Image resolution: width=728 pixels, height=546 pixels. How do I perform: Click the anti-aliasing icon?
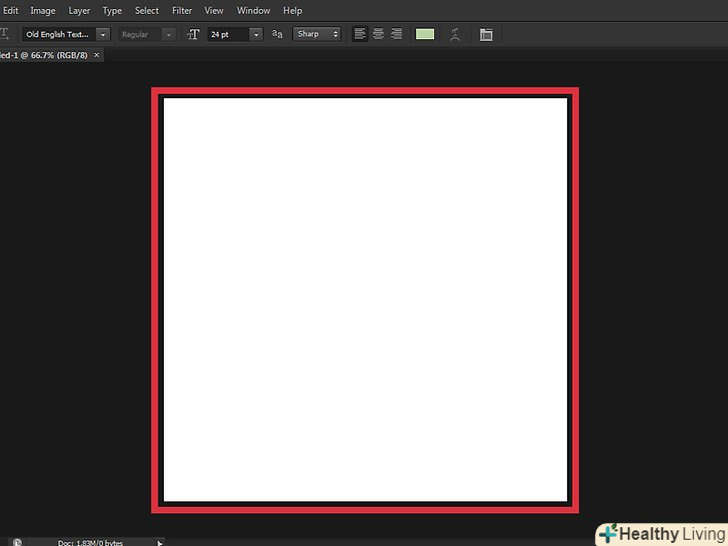pyautogui.click(x=277, y=34)
